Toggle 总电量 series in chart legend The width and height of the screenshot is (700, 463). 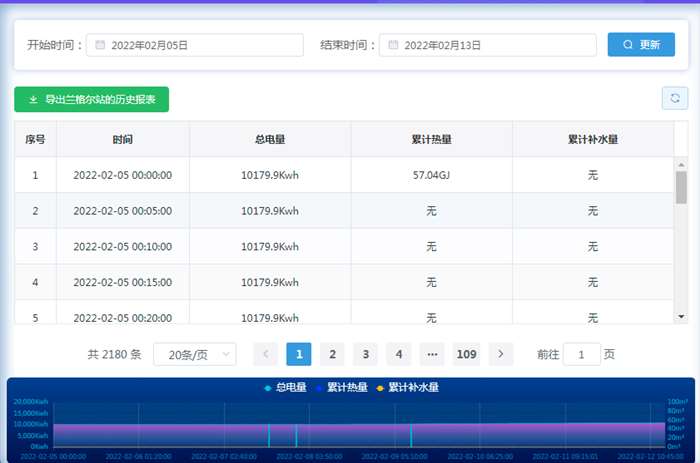point(286,387)
